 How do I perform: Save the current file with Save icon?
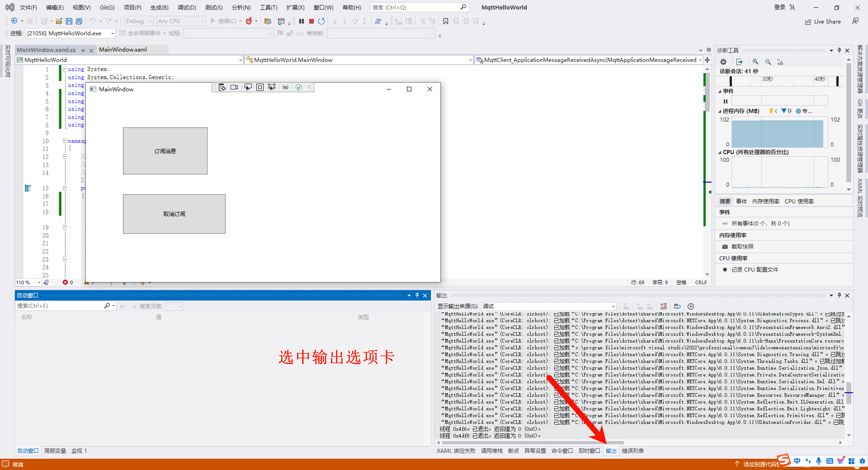pyautogui.click(x=69, y=21)
